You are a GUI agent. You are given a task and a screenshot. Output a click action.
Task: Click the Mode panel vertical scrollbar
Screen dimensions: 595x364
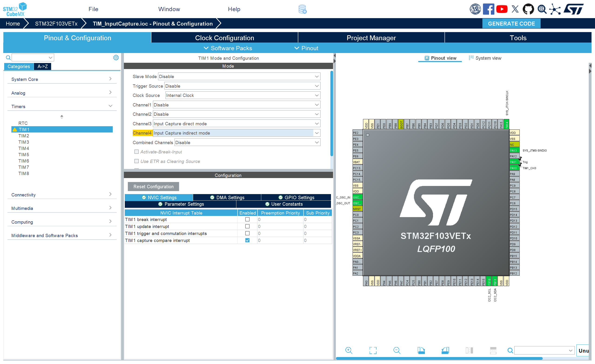point(331,113)
